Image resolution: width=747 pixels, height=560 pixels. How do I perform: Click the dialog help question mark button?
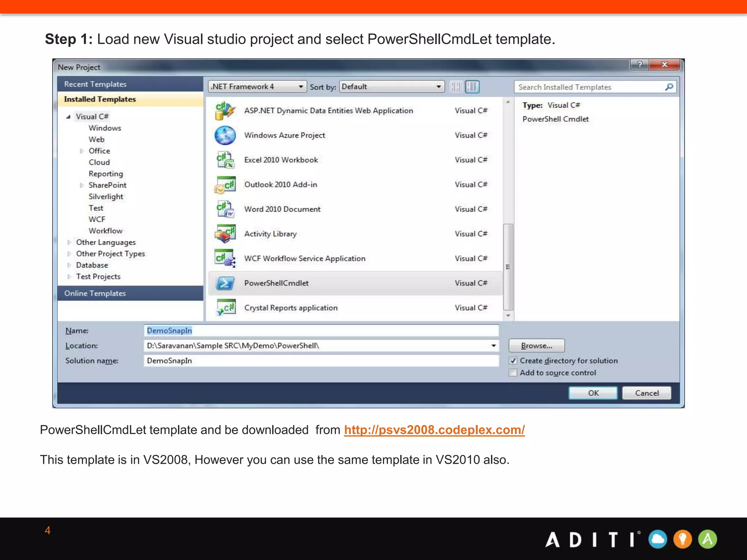[x=639, y=65]
